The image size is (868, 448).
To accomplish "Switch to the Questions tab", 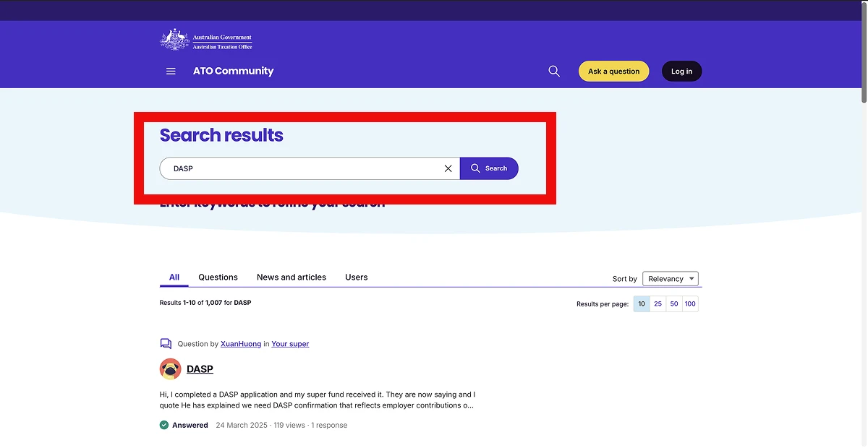I will click(x=218, y=277).
